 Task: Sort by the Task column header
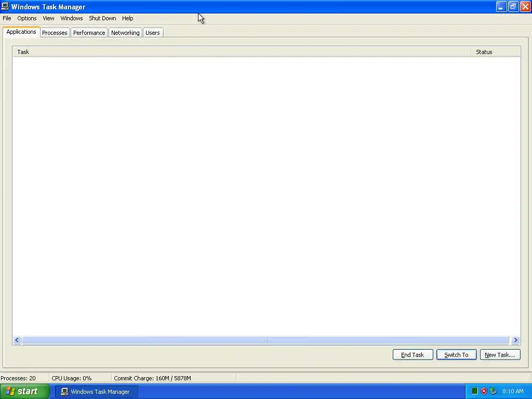tap(242, 52)
